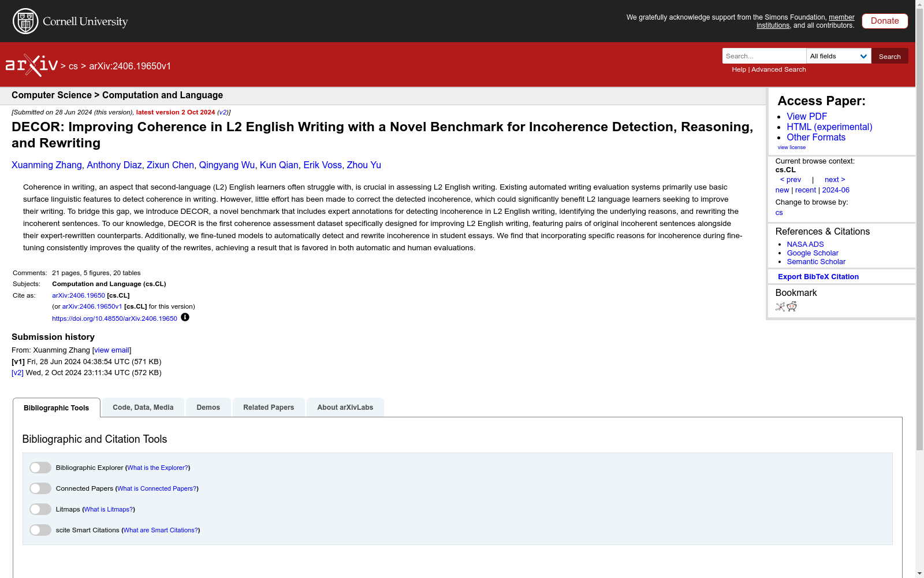The height and width of the screenshot is (578, 924).
Task: Open author Xuanming Zhang's page
Action: click(47, 165)
